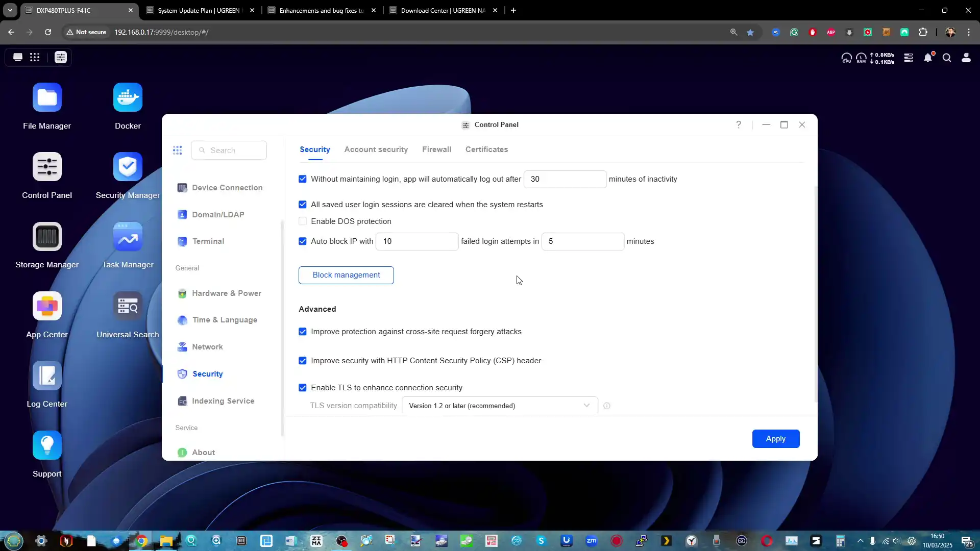The width and height of the screenshot is (980, 551).
Task: Open App Center on desktop
Action: click(47, 306)
